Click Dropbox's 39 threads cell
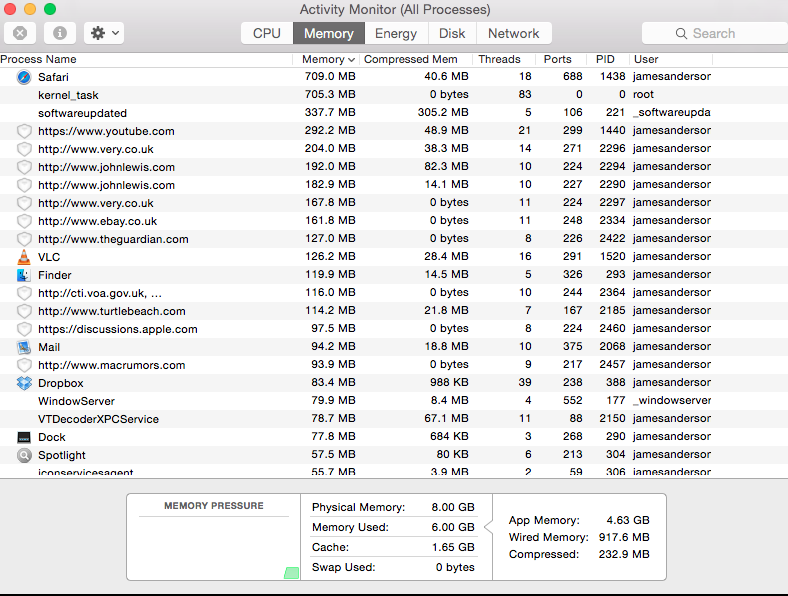 point(525,382)
